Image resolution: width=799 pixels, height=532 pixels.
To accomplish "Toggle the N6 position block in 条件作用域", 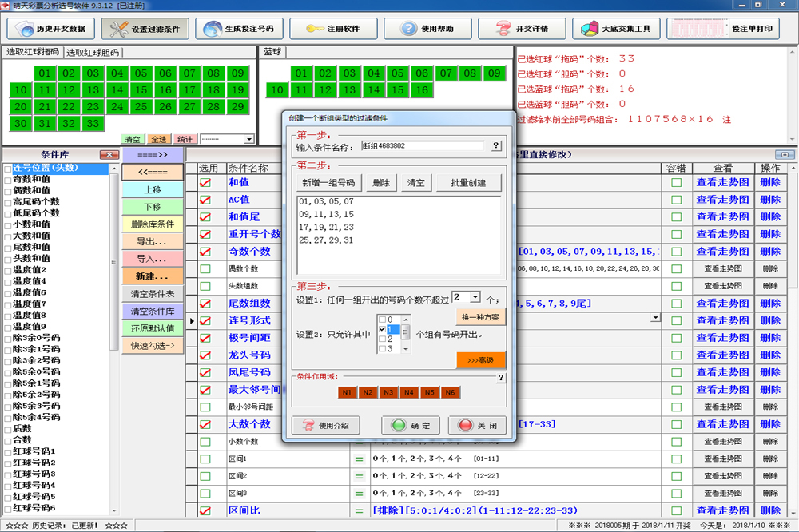I will (450, 392).
